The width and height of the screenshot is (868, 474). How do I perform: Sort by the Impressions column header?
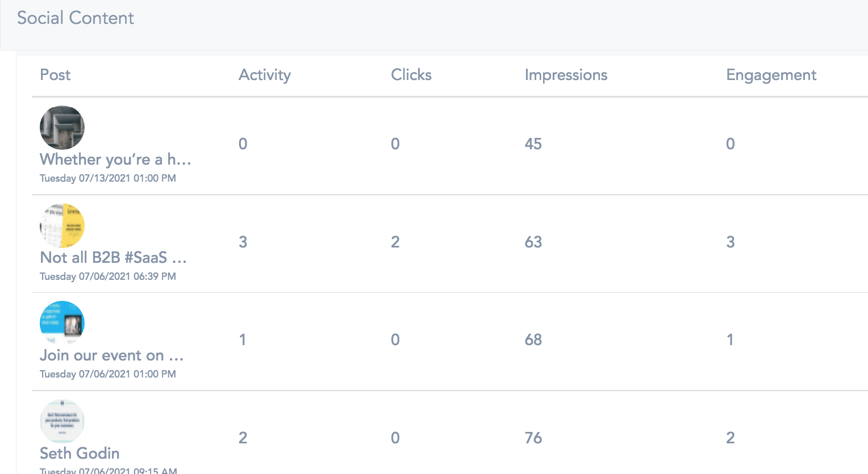point(566,75)
